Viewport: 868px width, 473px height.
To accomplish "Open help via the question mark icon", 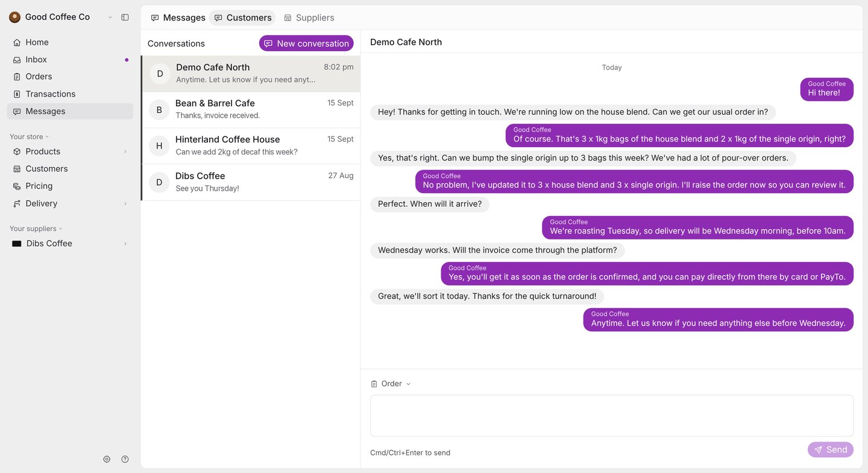I will point(125,459).
